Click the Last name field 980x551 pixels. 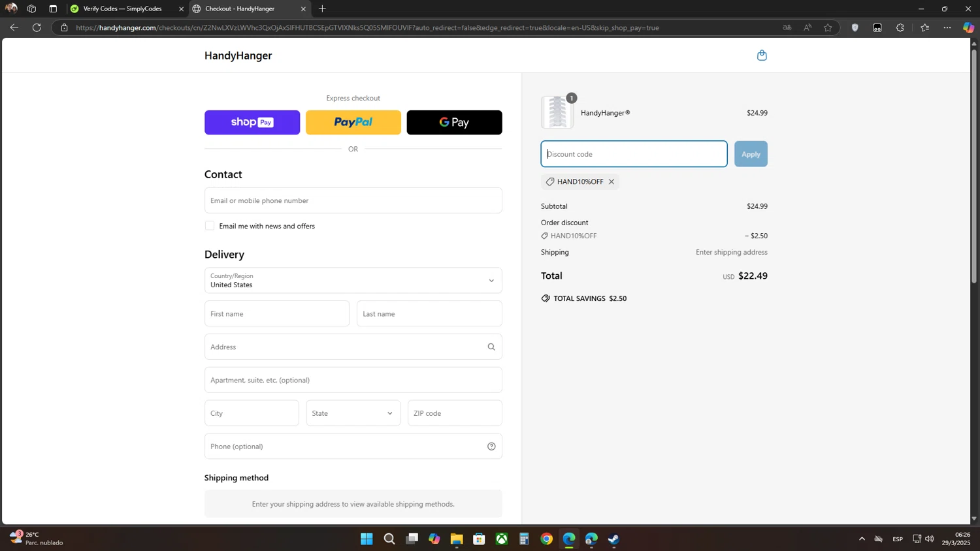click(x=429, y=314)
